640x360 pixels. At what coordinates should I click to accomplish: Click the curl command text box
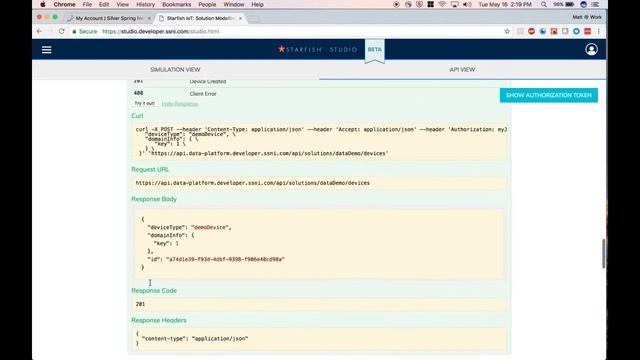coord(319,141)
